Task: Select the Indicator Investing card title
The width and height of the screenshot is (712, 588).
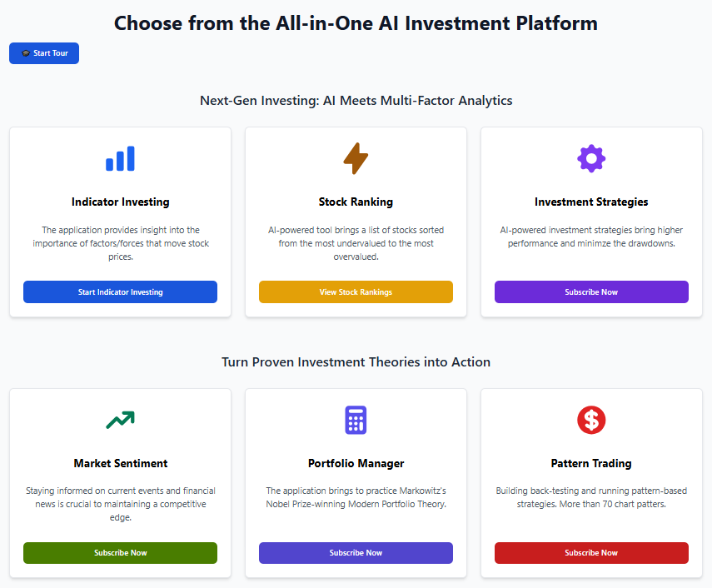Action: [x=120, y=202]
